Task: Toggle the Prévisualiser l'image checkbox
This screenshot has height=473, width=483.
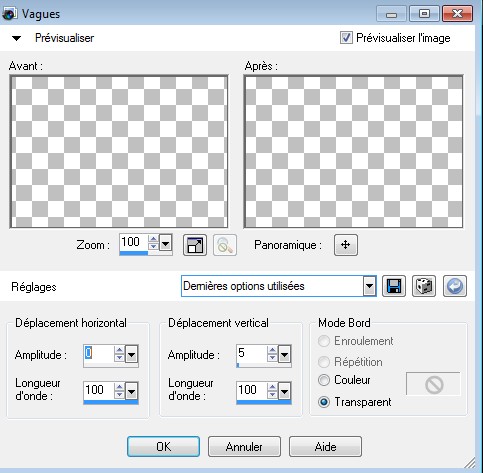Action: [x=346, y=38]
